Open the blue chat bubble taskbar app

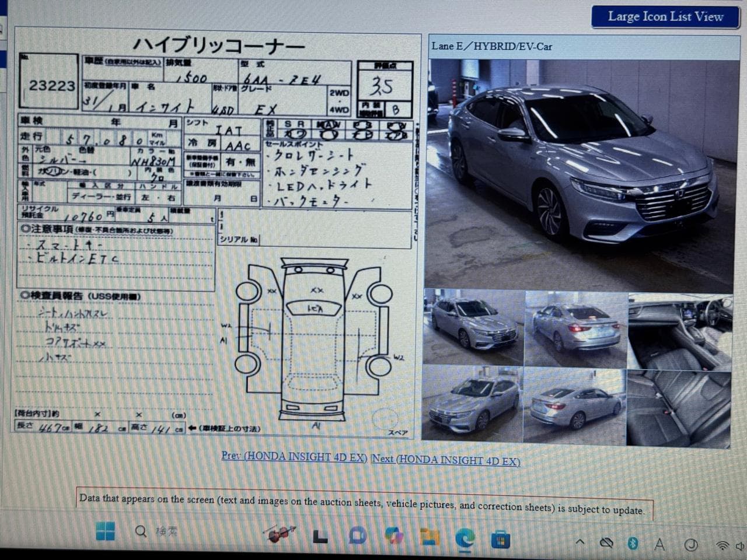tap(357, 536)
